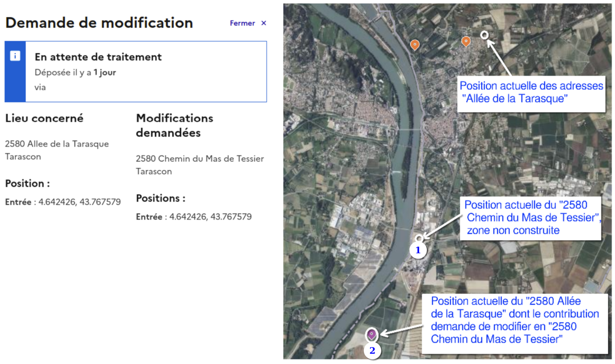Viewport: 615px width, 364px height.
Task: Select the orange map pin near the river
Action: tap(414, 45)
